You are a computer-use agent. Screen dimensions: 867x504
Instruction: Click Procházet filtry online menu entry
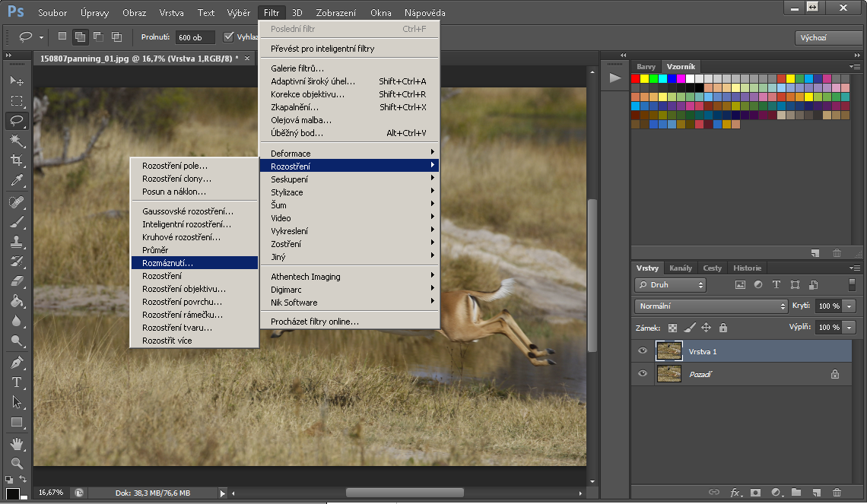[x=315, y=322]
